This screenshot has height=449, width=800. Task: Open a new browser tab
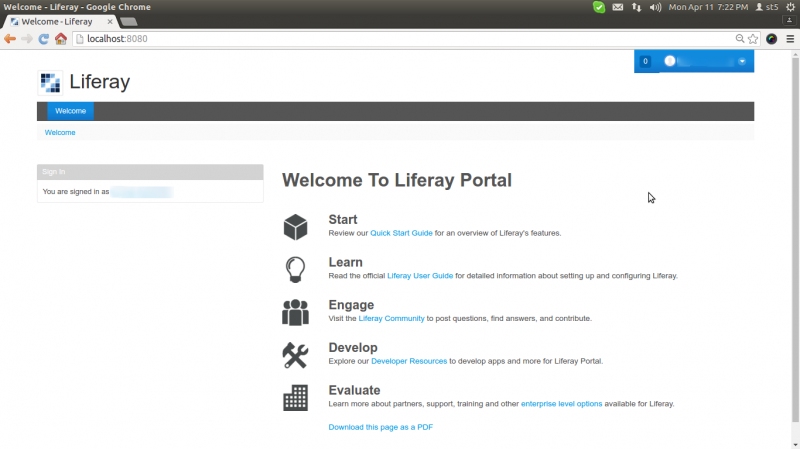[x=129, y=21]
